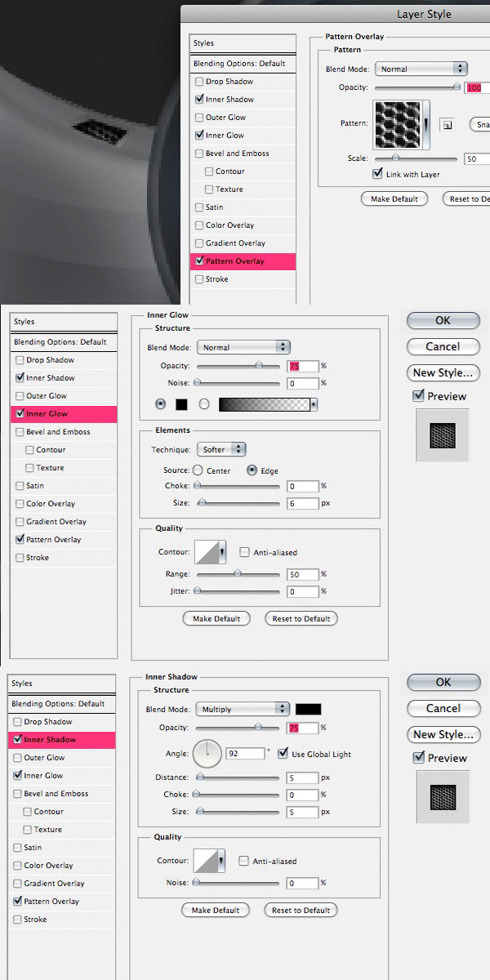The image size is (490, 980).
Task: Select the highlighted Pattern Overlay row
Action: pos(243,261)
